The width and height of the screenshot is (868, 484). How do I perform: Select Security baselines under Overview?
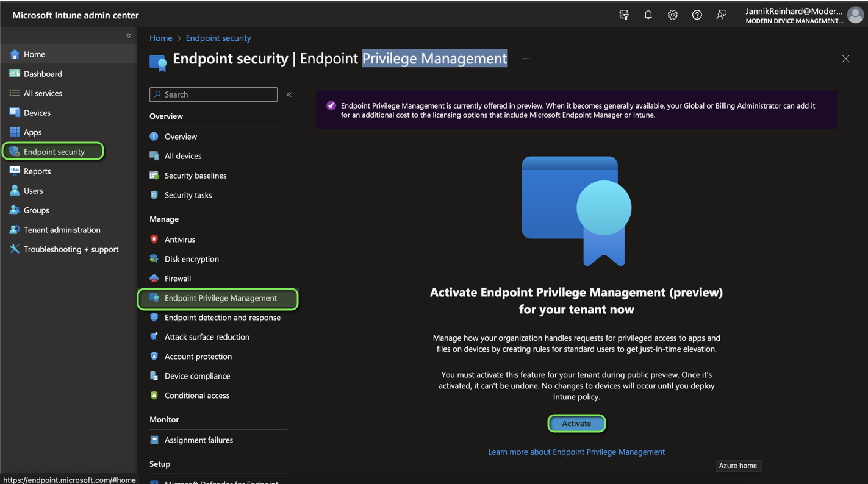point(195,176)
